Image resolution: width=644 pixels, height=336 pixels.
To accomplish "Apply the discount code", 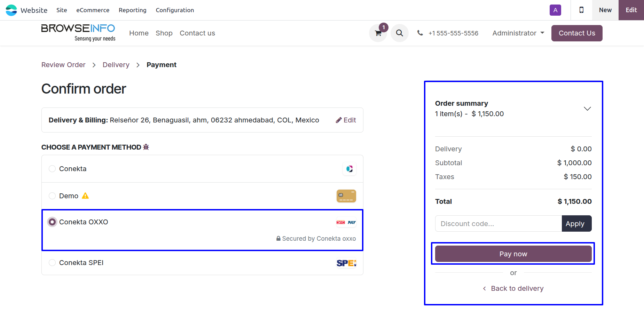I will (x=577, y=224).
